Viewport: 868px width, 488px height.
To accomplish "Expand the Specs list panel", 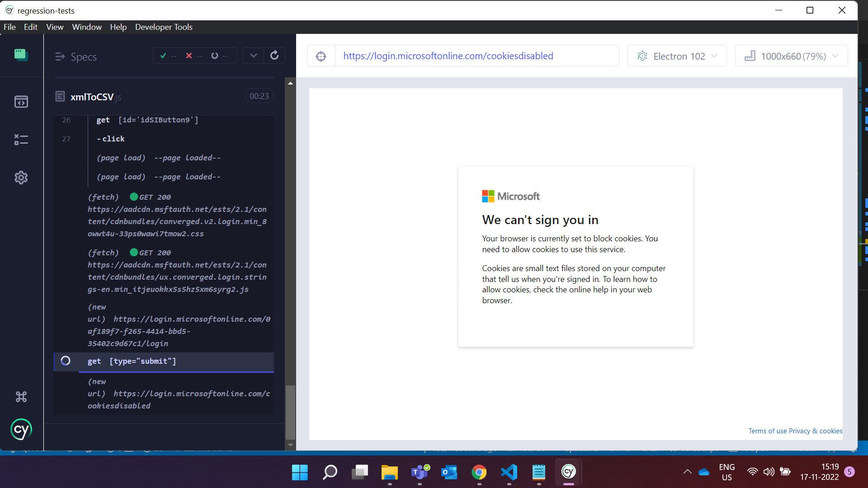I will 75,56.
